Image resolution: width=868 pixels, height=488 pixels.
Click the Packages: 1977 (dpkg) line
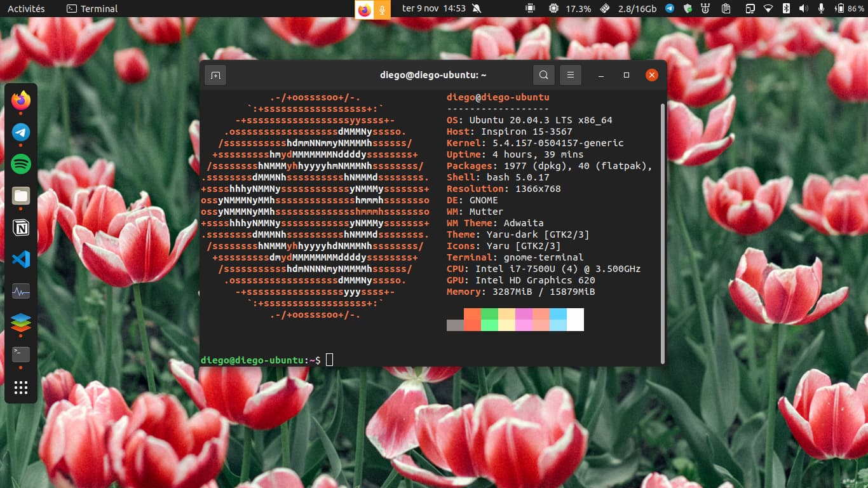click(550, 166)
